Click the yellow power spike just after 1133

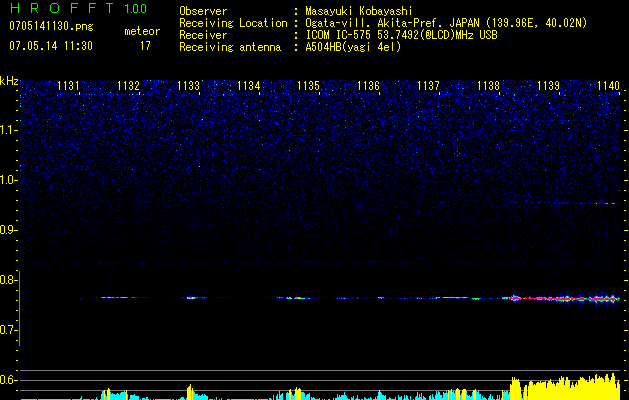[x=190, y=392]
